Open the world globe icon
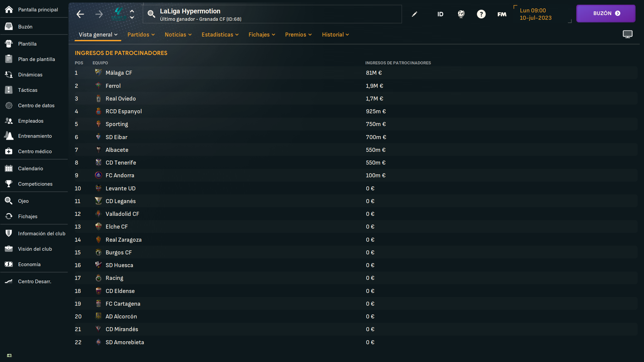Image resolution: width=644 pixels, height=362 pixels. [461, 14]
